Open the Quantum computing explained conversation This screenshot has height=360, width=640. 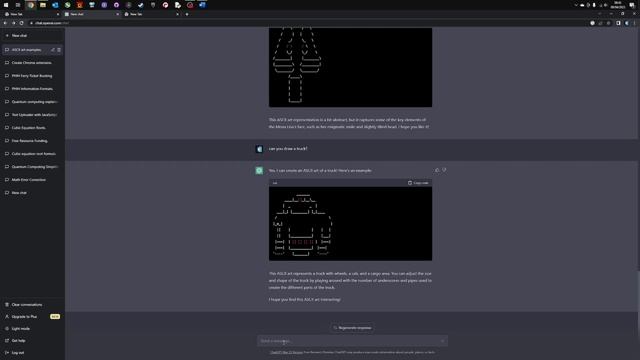(32, 102)
